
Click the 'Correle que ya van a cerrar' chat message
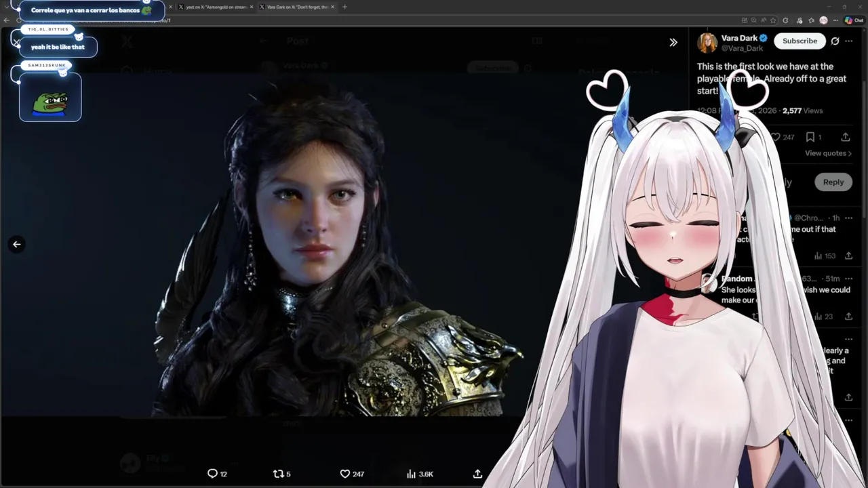[91, 10]
